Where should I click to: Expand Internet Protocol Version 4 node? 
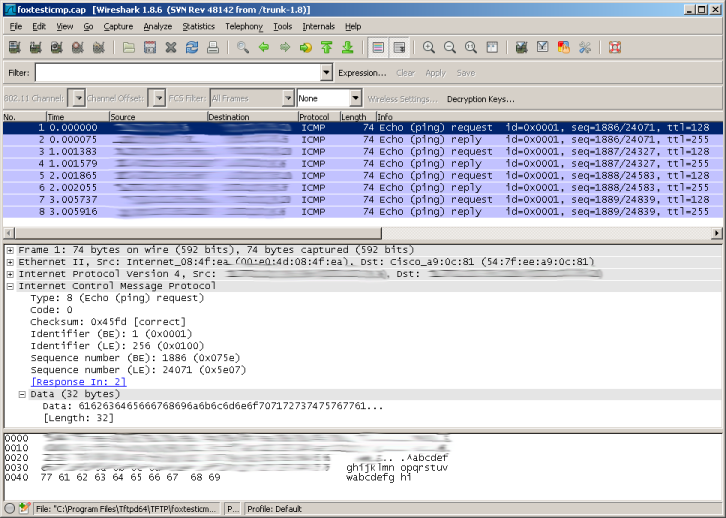[10, 274]
